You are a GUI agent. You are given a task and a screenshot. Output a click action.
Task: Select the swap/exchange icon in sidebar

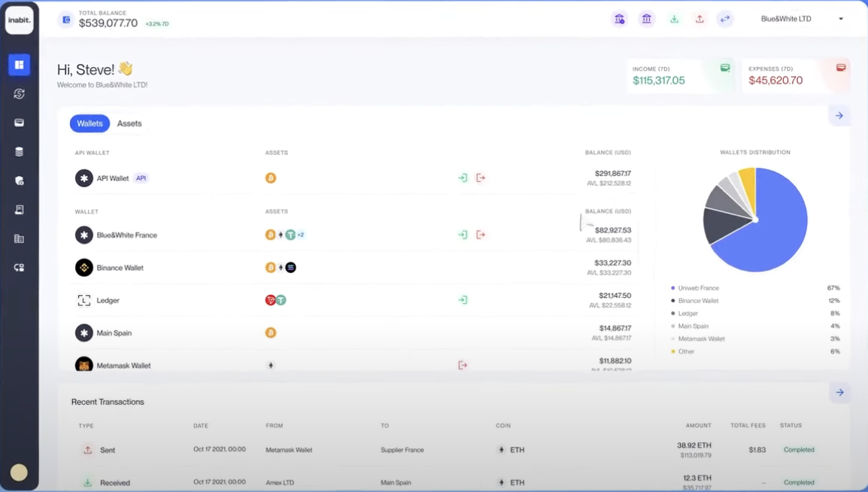19,93
